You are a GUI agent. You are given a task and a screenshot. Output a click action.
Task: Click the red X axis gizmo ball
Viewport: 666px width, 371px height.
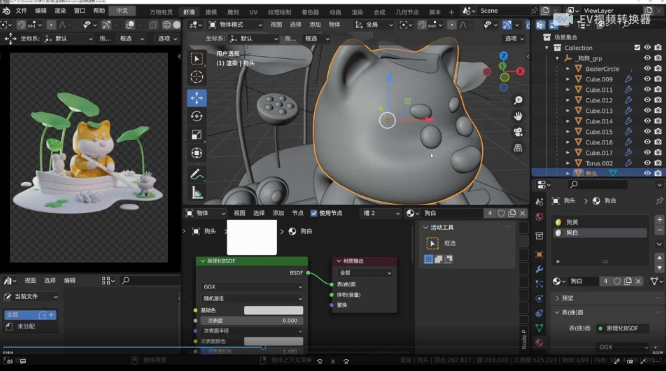(520, 71)
